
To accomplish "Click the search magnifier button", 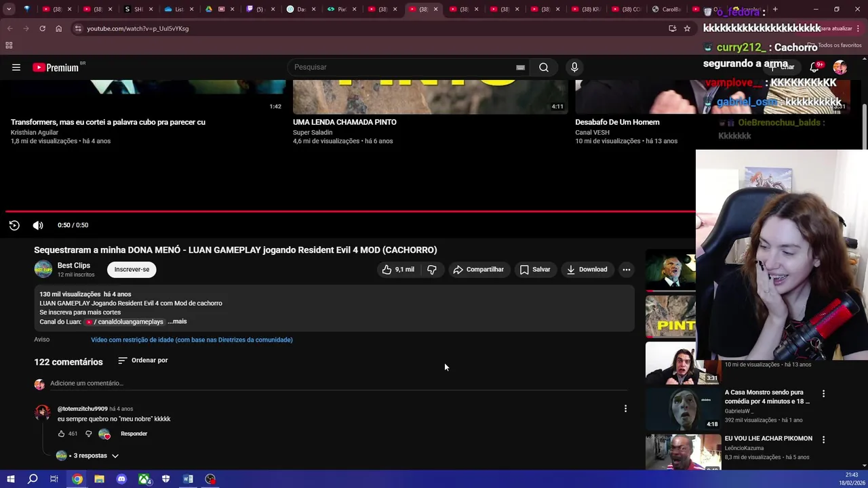I will pos(544,67).
